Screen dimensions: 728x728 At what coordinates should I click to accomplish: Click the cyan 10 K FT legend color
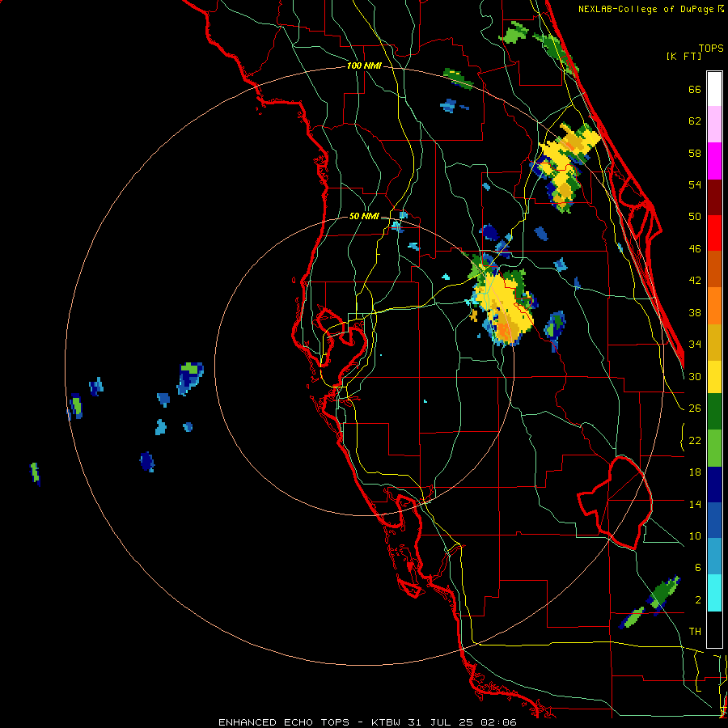714,593
